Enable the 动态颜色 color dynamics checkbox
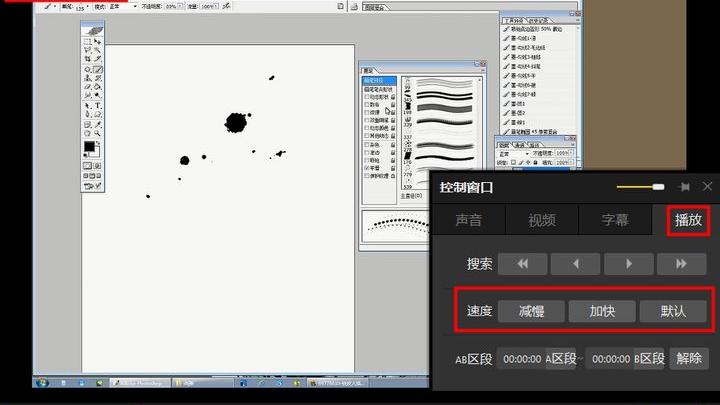720x405 pixels. pos(367,128)
